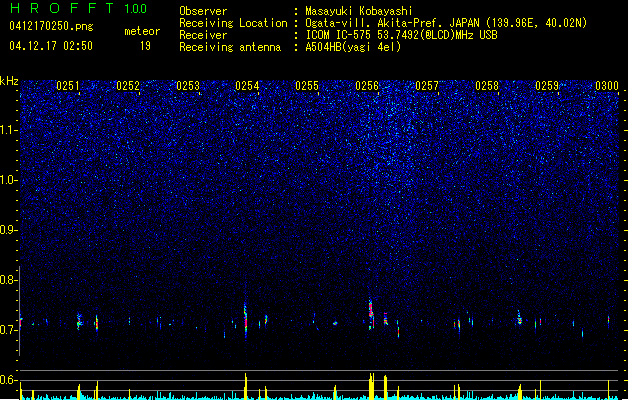Image resolution: width=629 pixels, height=400 pixels.
Task: Click the 0.6 kHz axis label
Action: pos(8,380)
